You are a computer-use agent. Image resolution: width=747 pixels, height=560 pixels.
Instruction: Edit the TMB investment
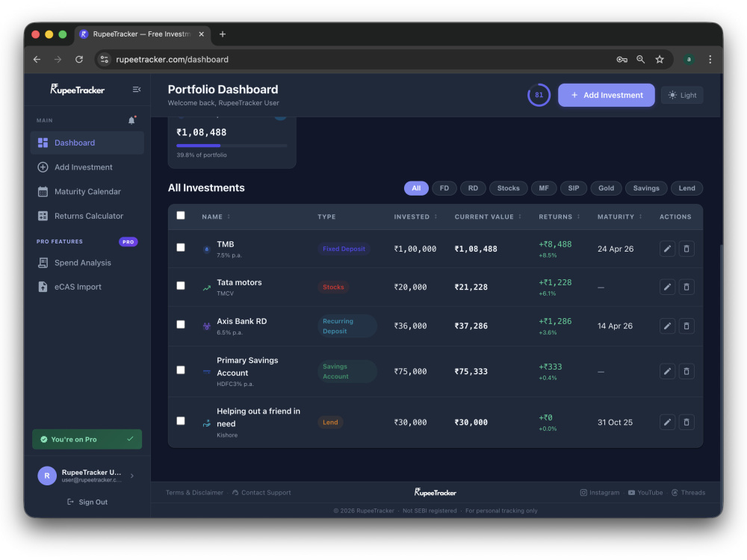point(667,249)
